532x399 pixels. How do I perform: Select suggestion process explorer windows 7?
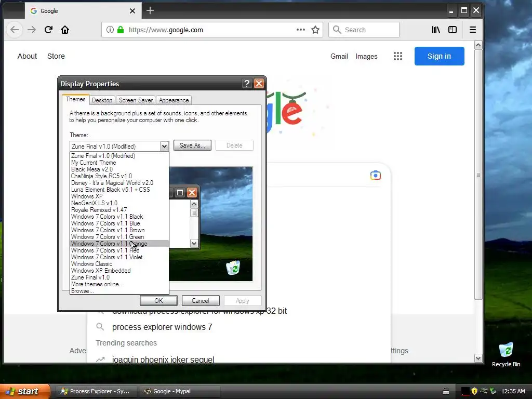pos(162,327)
